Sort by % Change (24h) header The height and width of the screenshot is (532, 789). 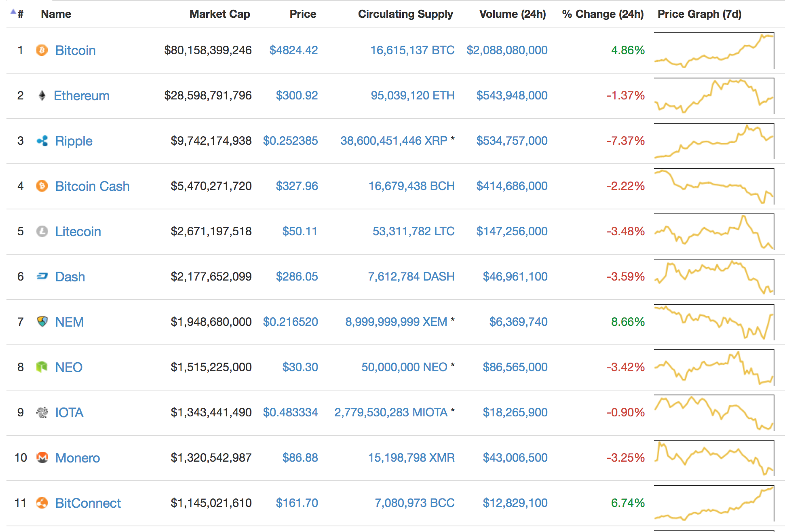pos(602,14)
